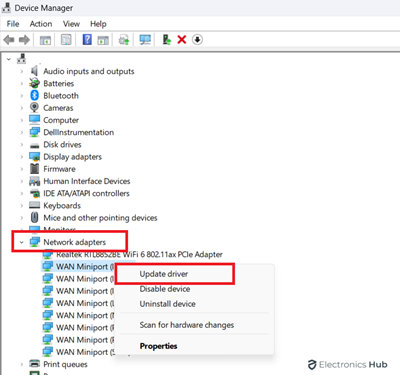Screen dimensions: 400x375
Task: Expand the Bluetooth category
Action: pyautogui.click(x=22, y=96)
